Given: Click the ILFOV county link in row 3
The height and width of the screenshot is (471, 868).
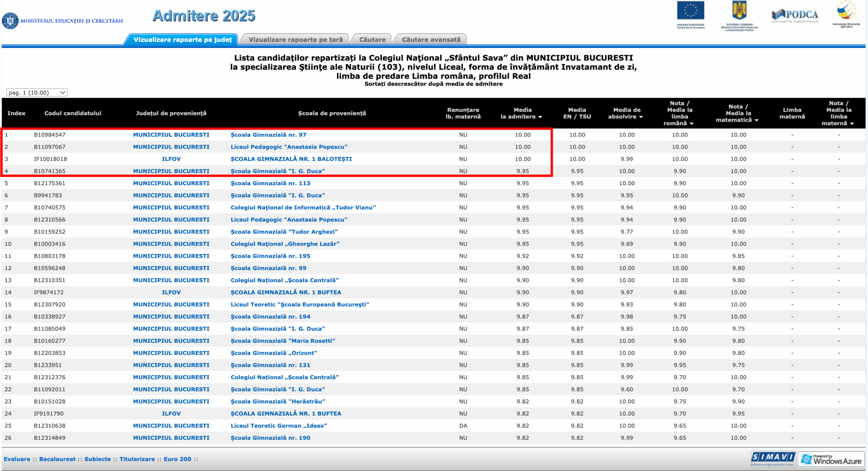Looking at the screenshot, I should 171,159.
